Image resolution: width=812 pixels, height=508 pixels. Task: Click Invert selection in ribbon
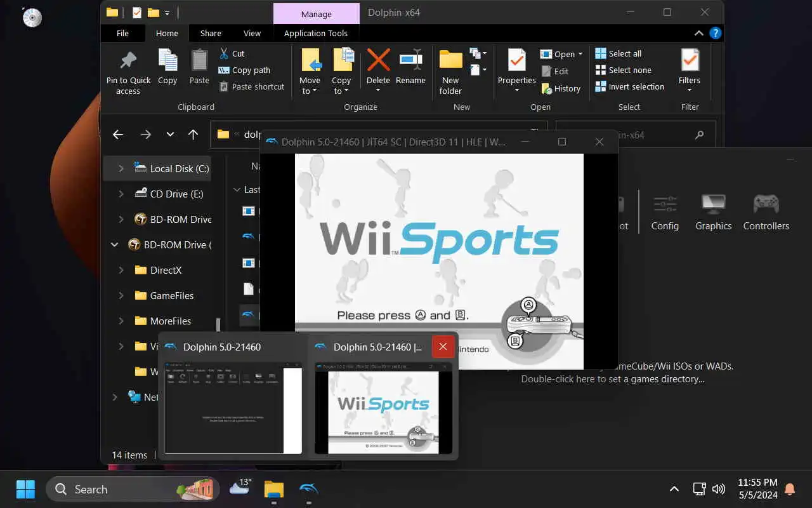coord(630,86)
